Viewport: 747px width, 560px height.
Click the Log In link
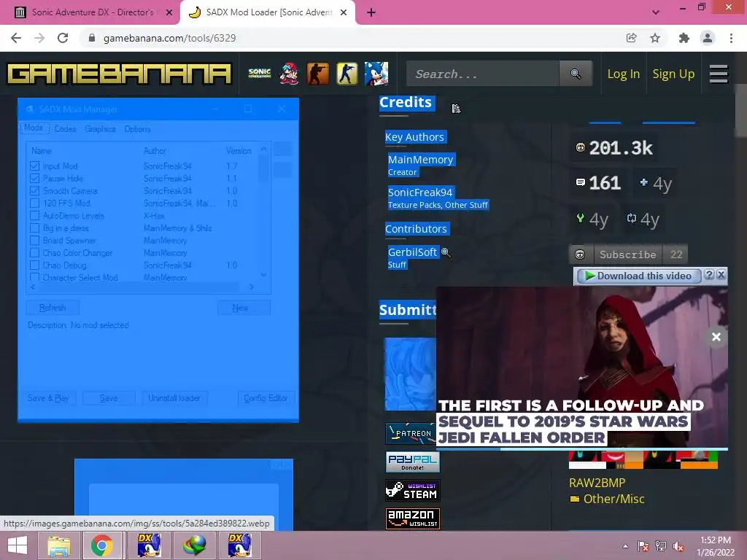point(623,74)
